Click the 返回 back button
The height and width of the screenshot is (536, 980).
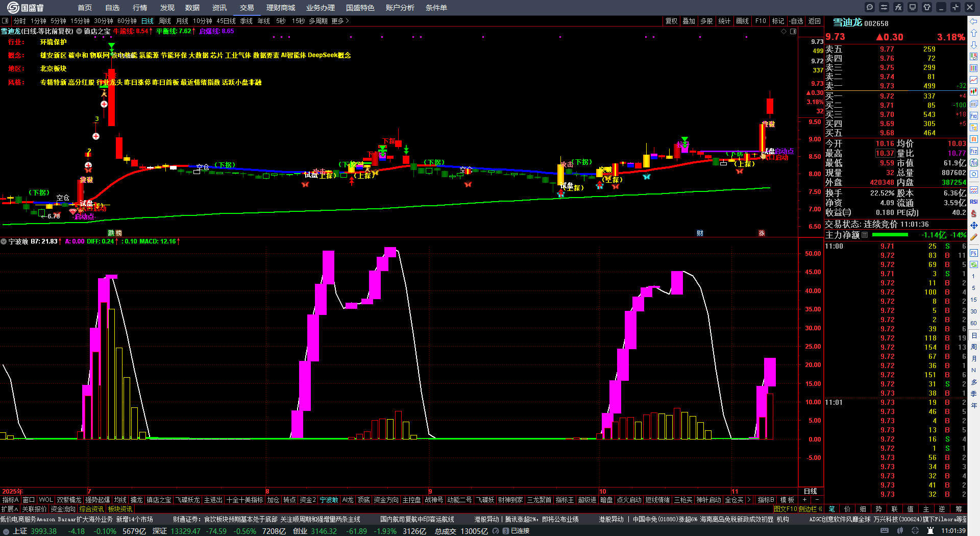coord(815,21)
